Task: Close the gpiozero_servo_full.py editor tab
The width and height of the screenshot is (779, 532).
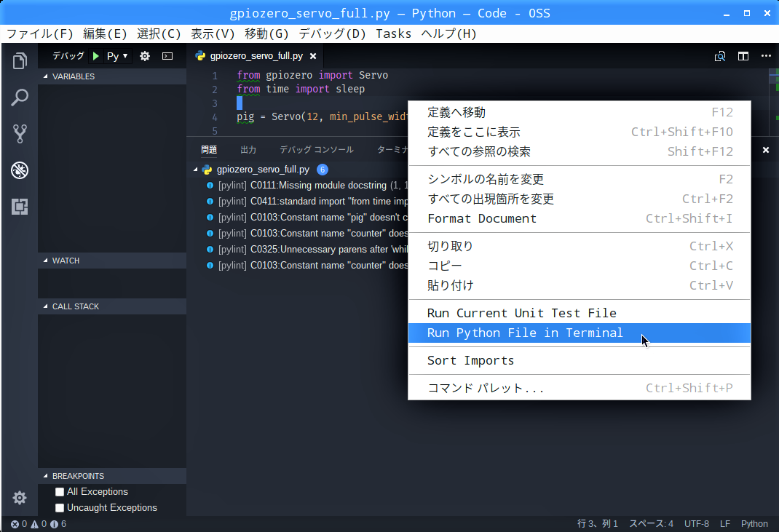Action: tap(313, 56)
